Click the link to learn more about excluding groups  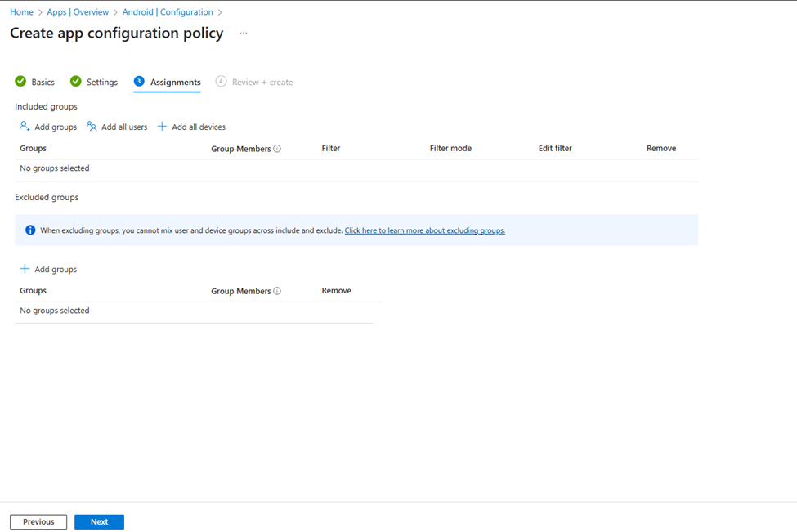(424, 230)
